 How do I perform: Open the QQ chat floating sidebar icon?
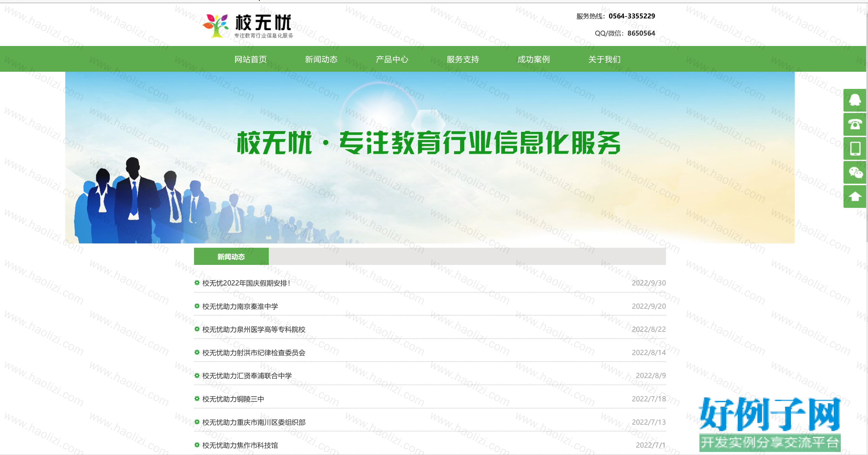tap(855, 100)
